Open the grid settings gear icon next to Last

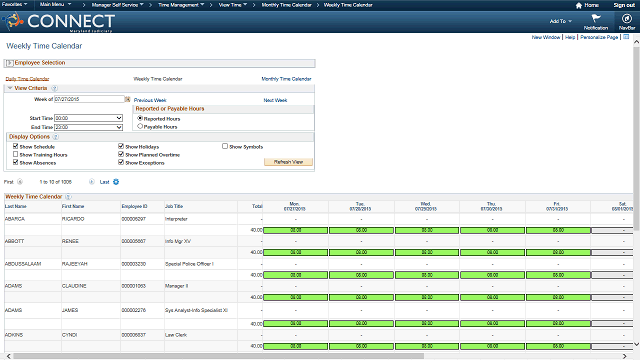[x=116, y=182]
